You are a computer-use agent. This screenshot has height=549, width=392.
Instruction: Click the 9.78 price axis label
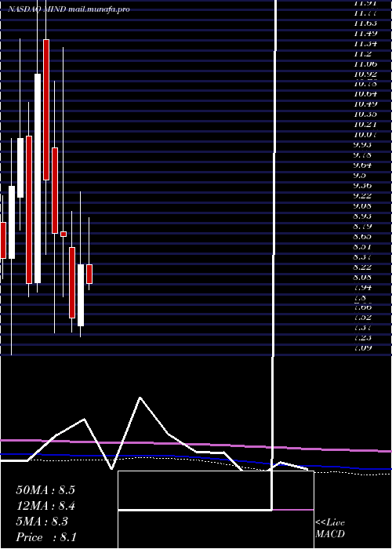[362, 155]
